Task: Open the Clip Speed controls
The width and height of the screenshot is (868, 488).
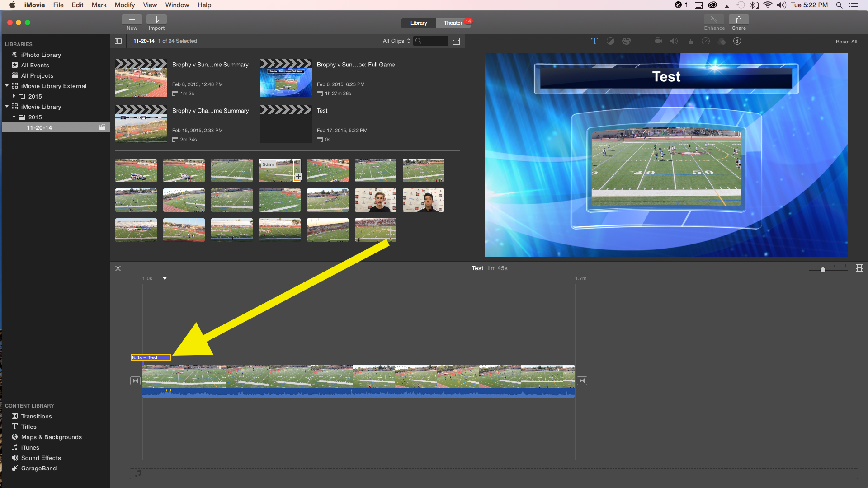Action: (x=706, y=41)
